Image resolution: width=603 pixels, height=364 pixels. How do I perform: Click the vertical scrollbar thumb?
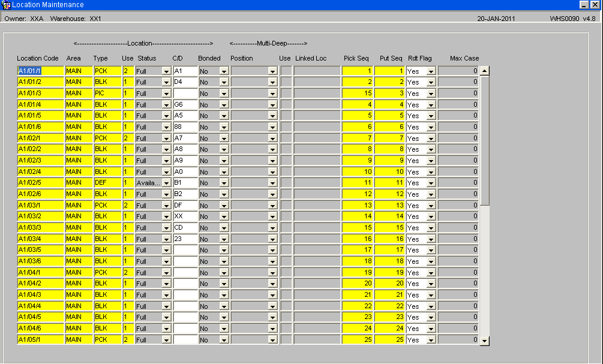[x=485, y=140]
